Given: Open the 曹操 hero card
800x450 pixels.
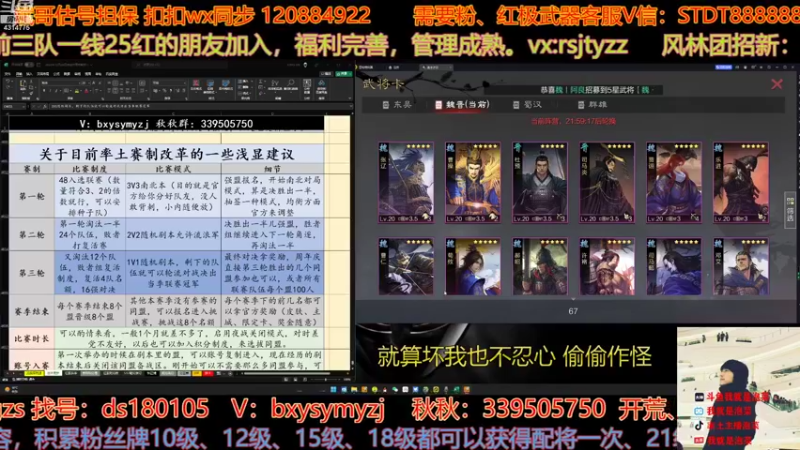Looking at the screenshot, I should click(473, 182).
